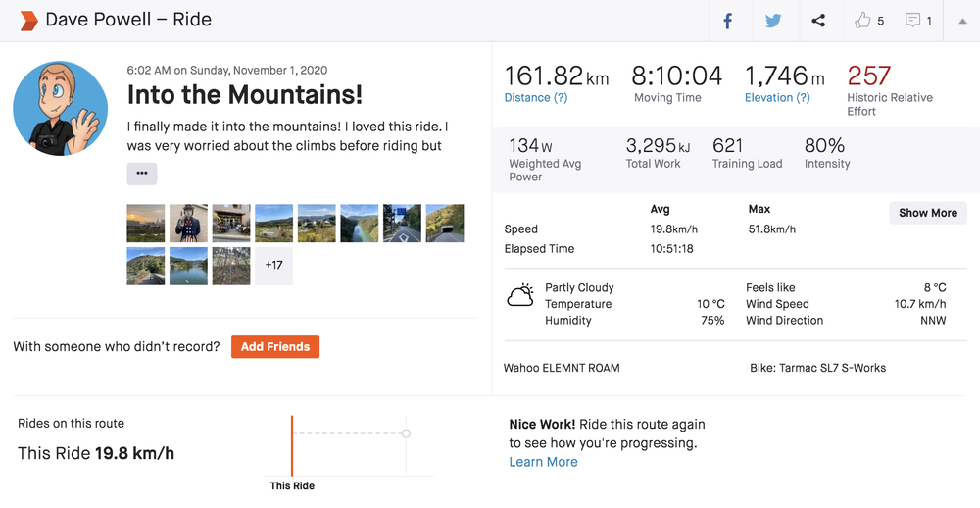Give kudos with the thumbs-up icon
The image size is (980, 508).
(862, 21)
